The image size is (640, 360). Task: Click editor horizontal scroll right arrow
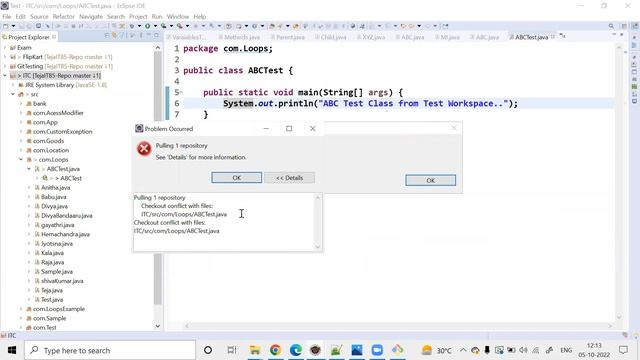610,326
